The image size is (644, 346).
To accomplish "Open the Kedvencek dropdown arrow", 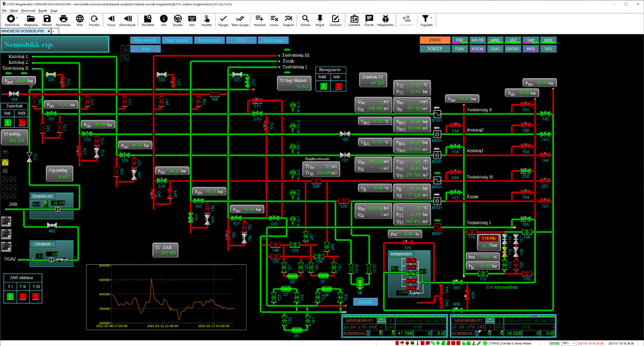I will coord(17,18).
